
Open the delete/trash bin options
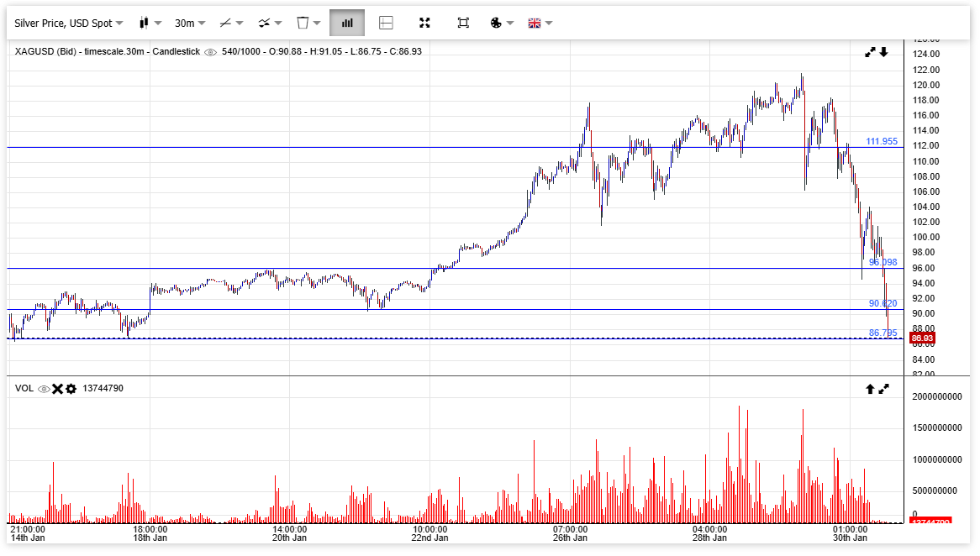[308, 23]
